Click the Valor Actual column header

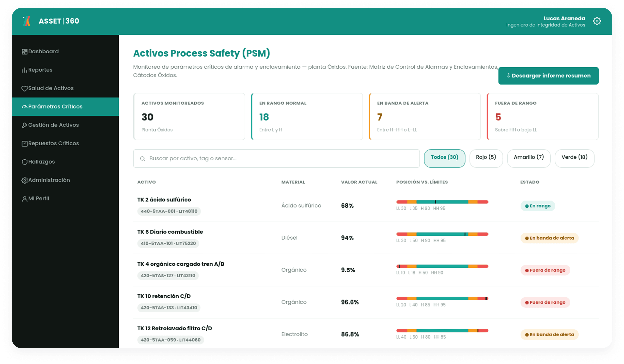359,182
